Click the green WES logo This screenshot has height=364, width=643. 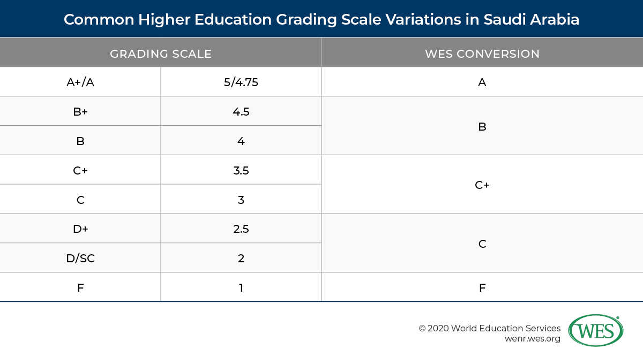(595, 330)
